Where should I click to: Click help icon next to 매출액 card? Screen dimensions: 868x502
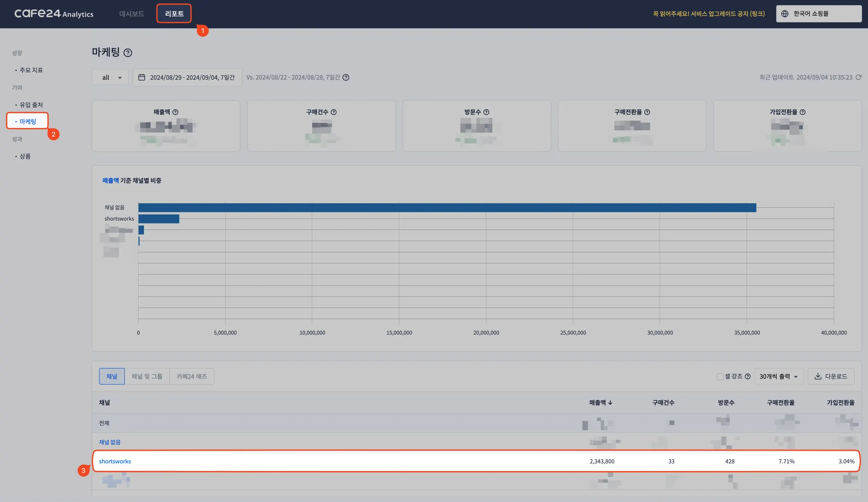pyautogui.click(x=175, y=112)
